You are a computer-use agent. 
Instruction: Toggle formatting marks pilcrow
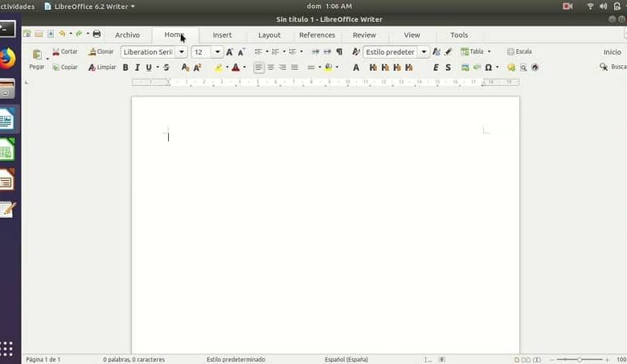(339, 52)
